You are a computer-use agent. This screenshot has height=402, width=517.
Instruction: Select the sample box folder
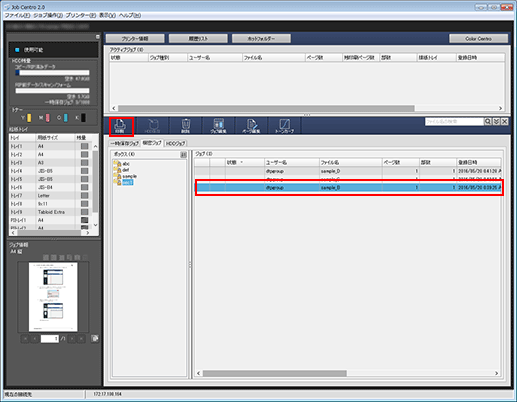coord(125,176)
